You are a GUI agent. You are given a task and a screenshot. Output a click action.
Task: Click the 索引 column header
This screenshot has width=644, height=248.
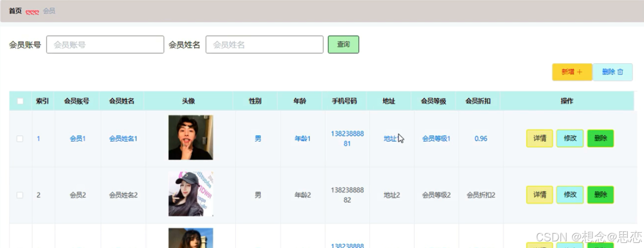coord(42,101)
